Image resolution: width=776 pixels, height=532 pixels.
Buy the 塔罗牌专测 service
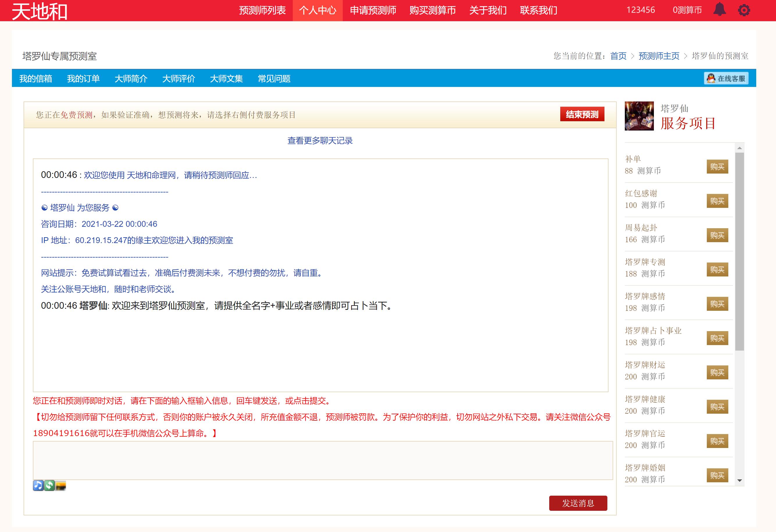coord(717,269)
